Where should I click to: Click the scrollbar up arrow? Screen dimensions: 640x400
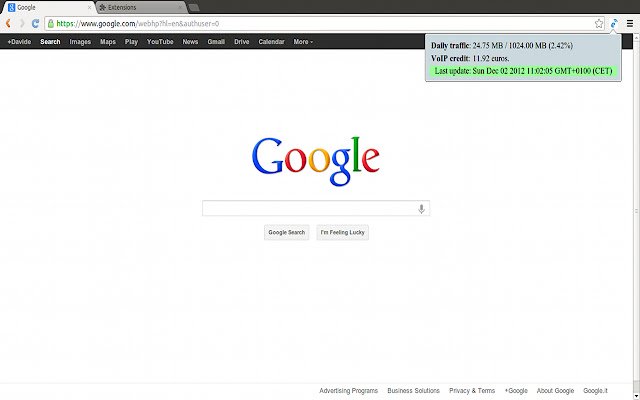[636, 38]
